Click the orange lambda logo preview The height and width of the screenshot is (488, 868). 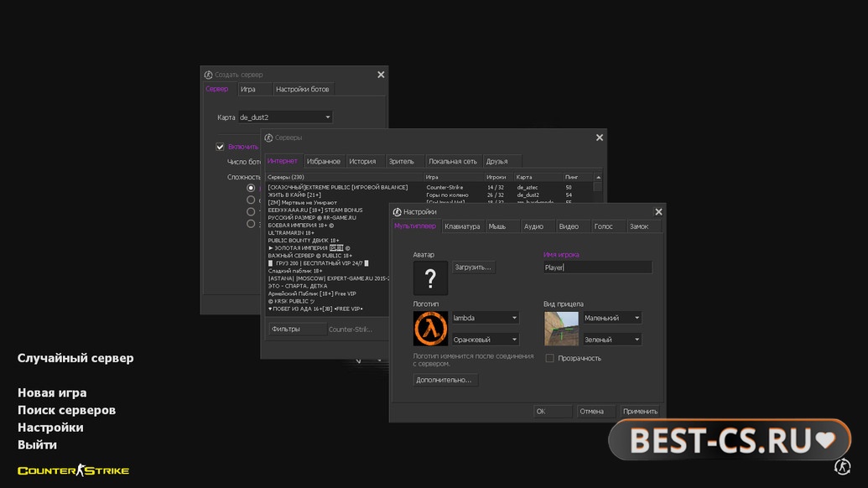coord(430,328)
